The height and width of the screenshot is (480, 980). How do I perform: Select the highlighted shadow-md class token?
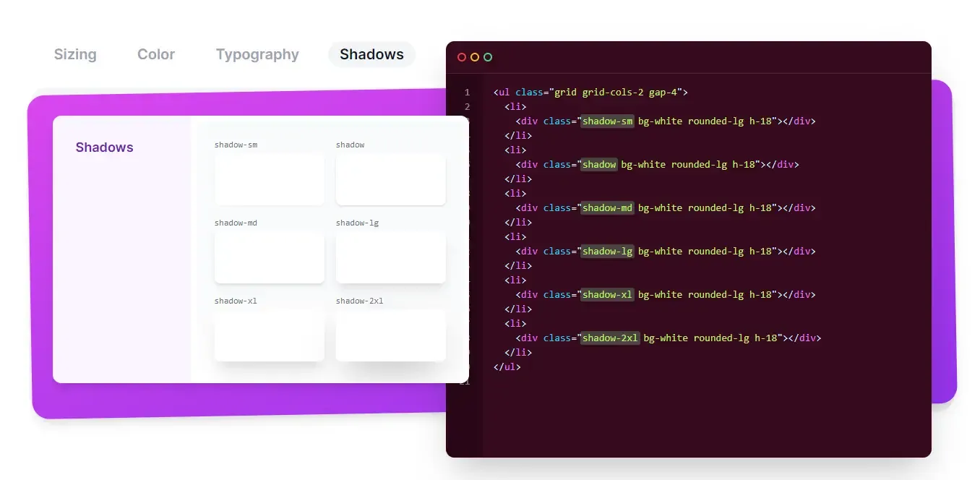click(607, 207)
